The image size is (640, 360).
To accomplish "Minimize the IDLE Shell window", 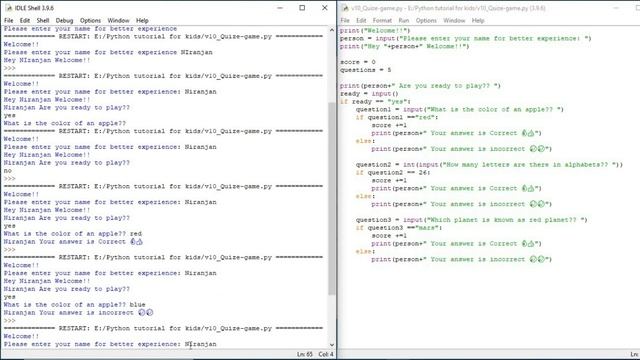I will tap(280, 8).
